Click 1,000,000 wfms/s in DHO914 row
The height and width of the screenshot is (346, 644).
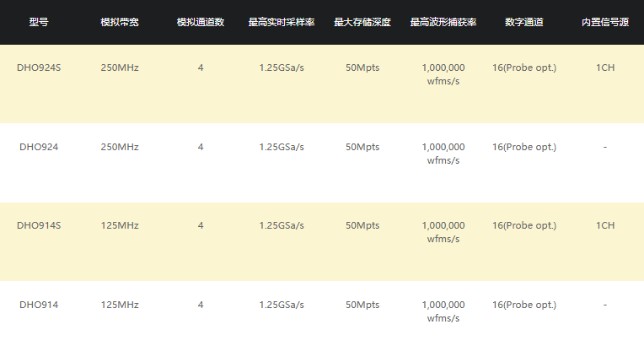(443, 311)
